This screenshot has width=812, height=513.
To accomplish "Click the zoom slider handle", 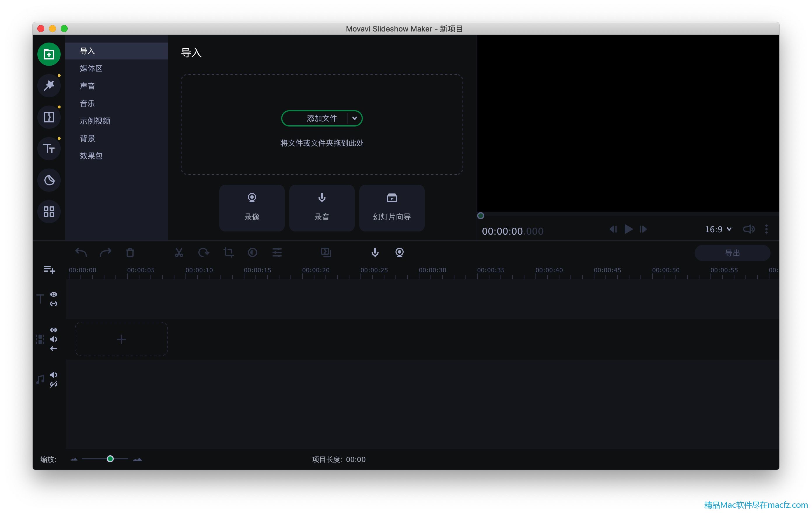I will pyautogui.click(x=110, y=459).
